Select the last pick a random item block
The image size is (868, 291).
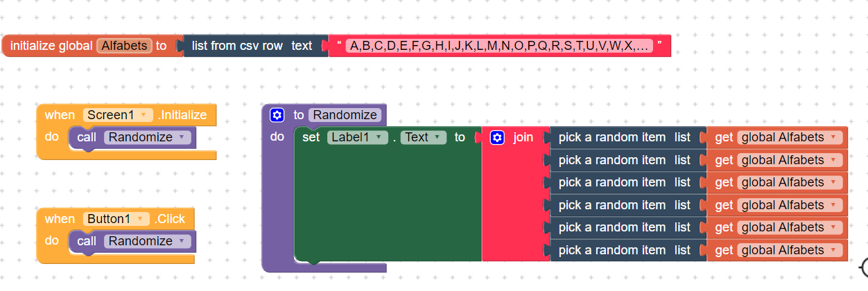click(x=611, y=250)
